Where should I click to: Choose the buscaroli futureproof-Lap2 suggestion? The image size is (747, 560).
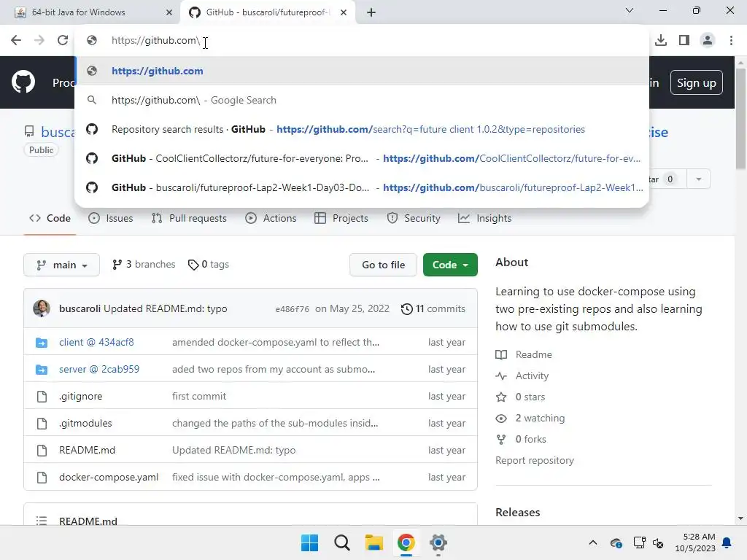[362, 187]
